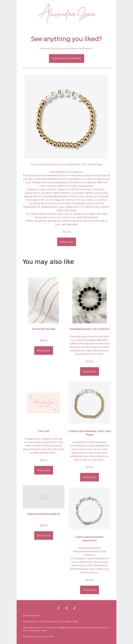The width and height of the screenshot is (133, 644).
Task: Open the Instagram icon in footer
Action: click(66, 608)
